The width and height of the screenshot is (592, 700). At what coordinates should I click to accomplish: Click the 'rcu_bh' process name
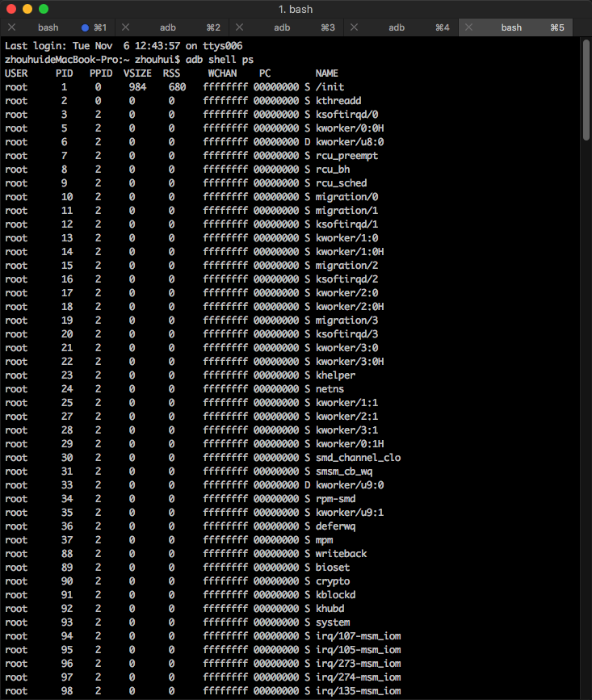(x=333, y=170)
